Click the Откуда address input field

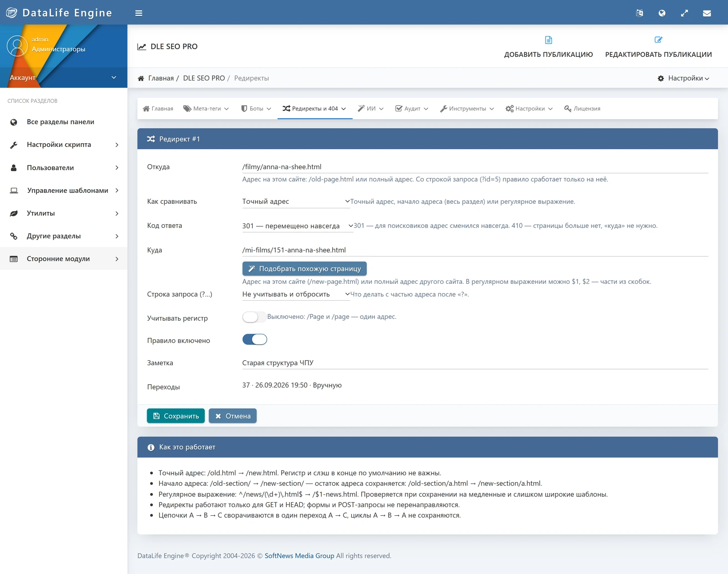point(475,167)
